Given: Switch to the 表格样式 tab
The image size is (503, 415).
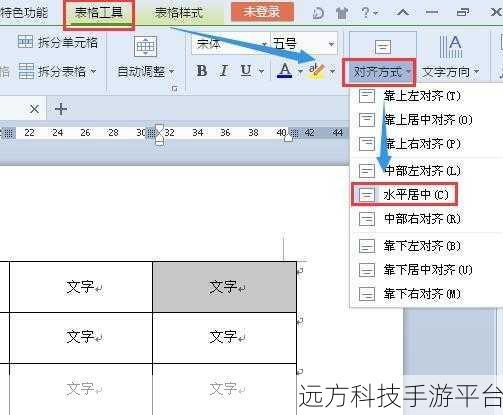Looking at the screenshot, I should (x=179, y=13).
